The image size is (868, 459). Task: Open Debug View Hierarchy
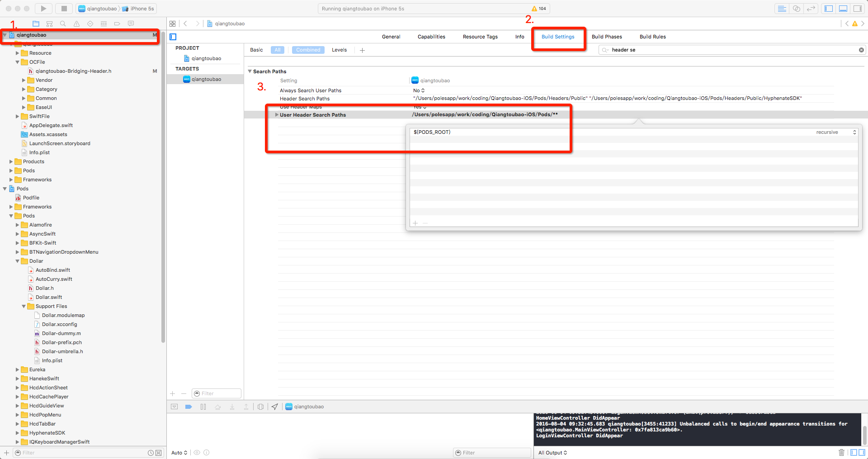pos(260,407)
